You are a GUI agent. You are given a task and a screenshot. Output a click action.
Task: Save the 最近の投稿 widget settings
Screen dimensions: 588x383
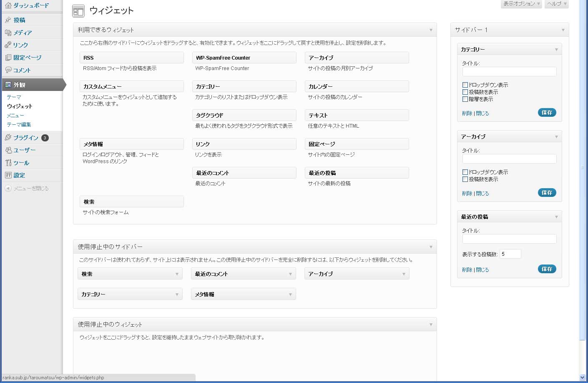click(547, 269)
